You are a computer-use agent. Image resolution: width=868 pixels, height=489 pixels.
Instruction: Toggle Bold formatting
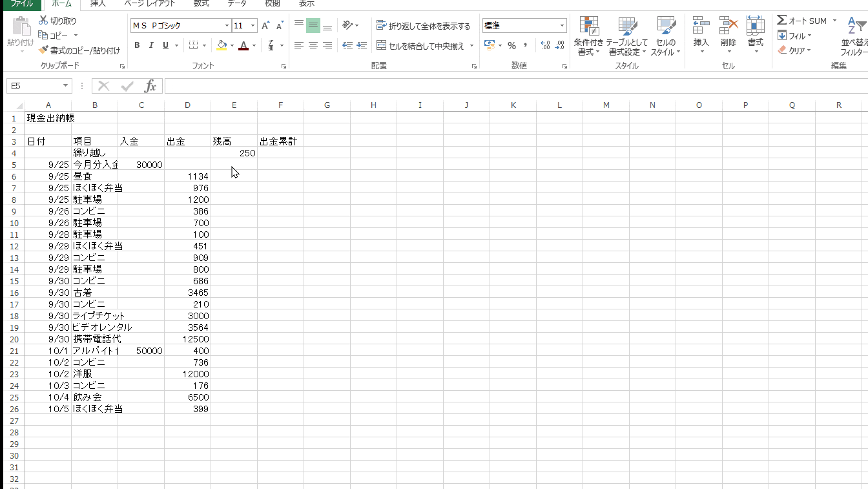(137, 45)
